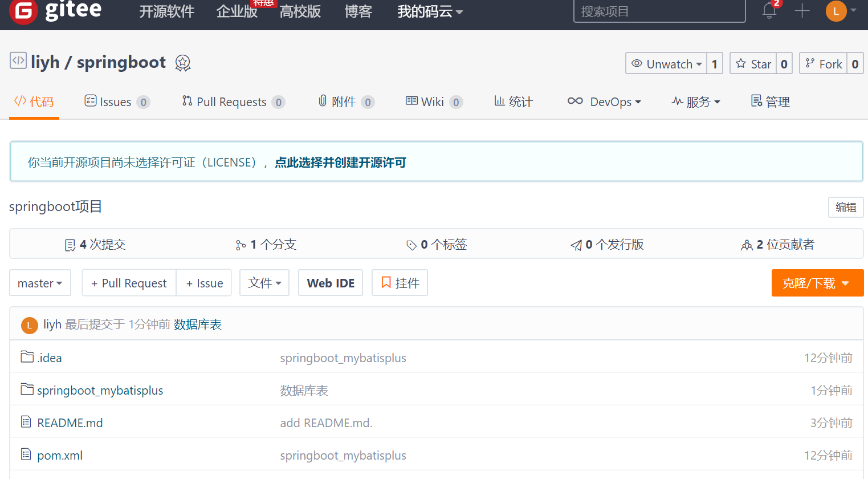Click the liyh committer name in commit row

click(x=52, y=324)
